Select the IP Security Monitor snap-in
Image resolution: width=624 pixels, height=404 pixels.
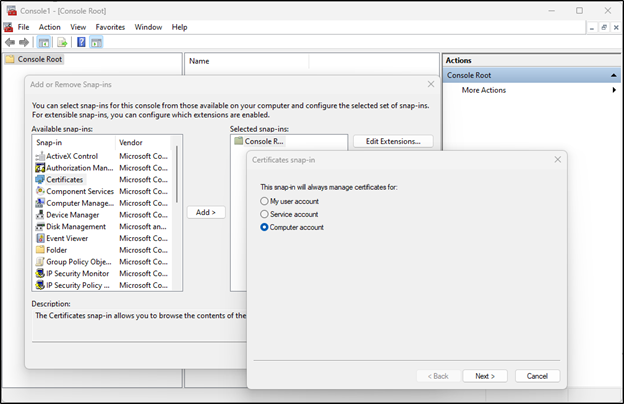(77, 274)
